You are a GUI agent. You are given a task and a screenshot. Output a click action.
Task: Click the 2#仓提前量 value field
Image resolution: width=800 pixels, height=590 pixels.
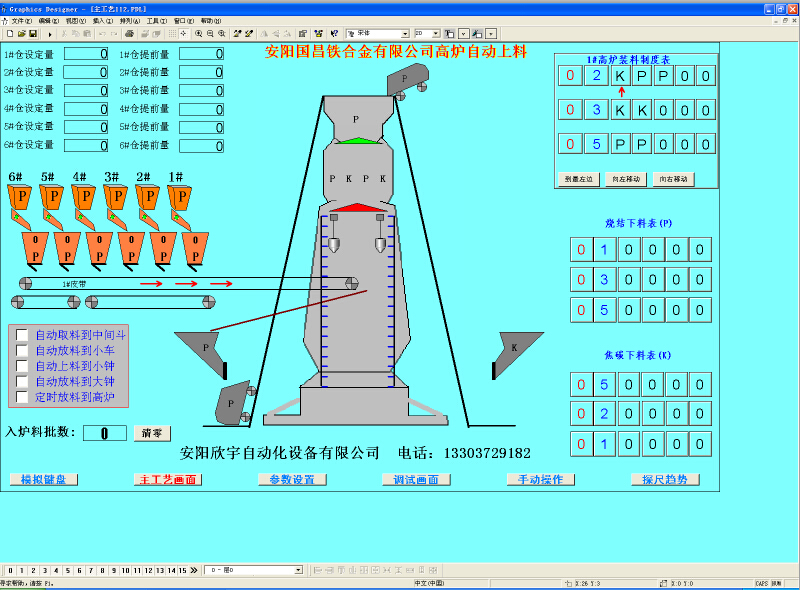pos(202,72)
